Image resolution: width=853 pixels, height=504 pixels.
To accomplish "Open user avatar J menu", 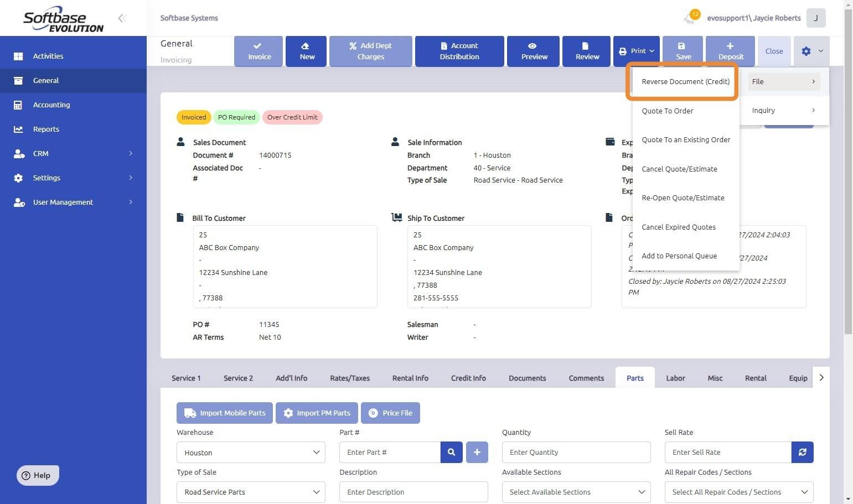I will point(816,18).
